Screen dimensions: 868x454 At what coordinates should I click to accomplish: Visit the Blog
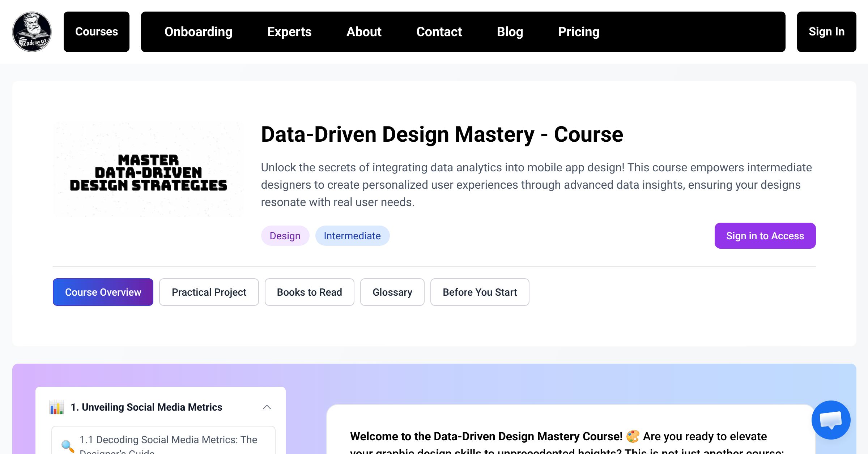[x=510, y=32]
